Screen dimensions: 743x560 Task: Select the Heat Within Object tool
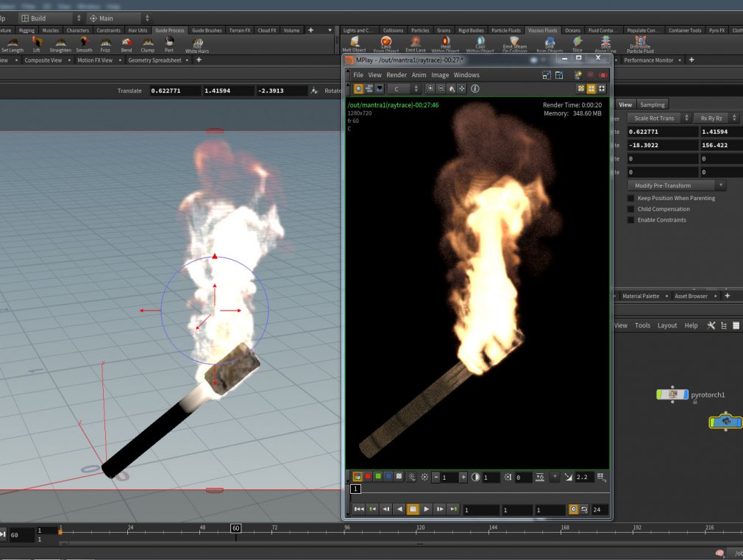445,45
